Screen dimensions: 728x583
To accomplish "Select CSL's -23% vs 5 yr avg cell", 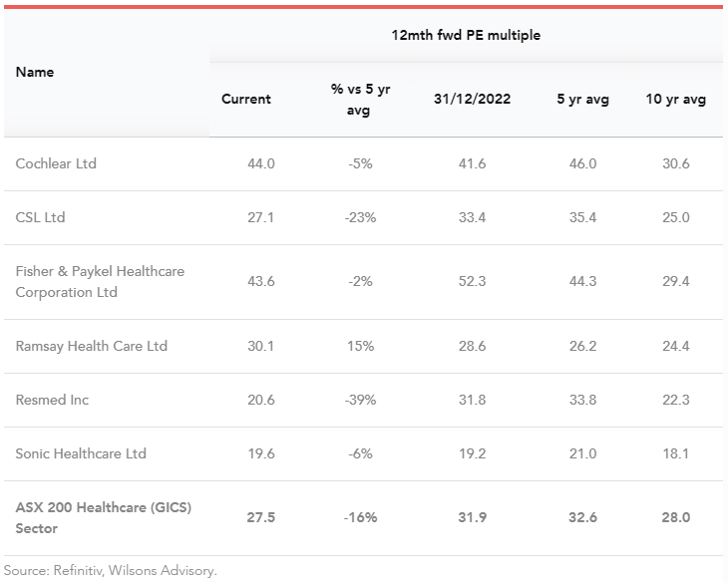I will point(360,217).
